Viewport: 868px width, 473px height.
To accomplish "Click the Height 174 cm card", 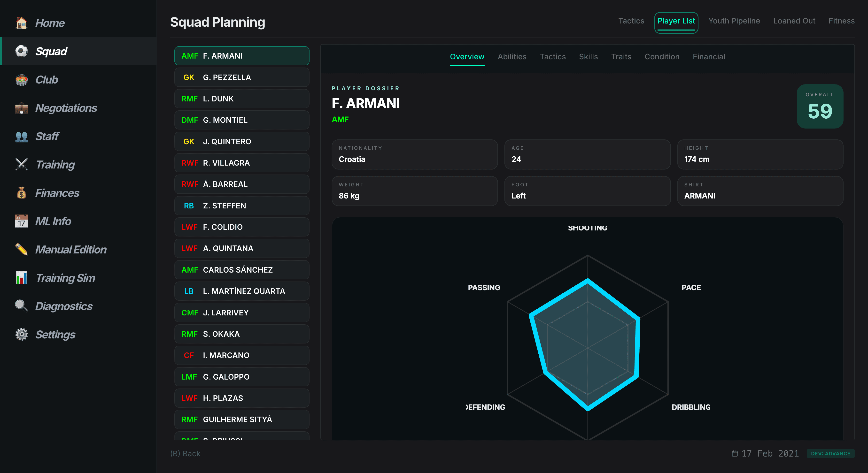I will coord(760,154).
